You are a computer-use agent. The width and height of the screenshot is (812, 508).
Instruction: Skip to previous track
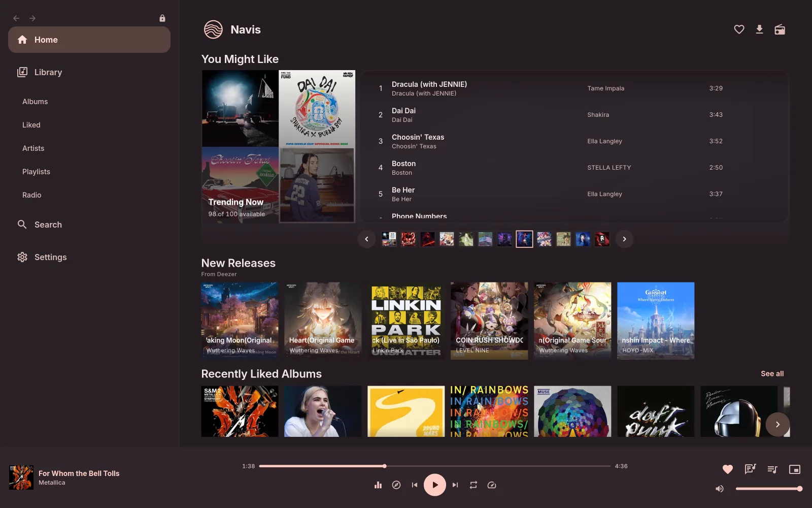coord(415,485)
